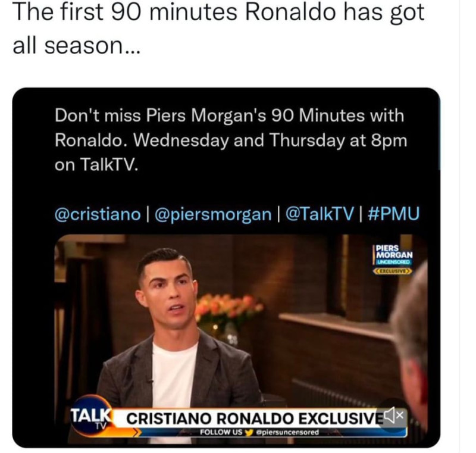Visit the @TalkTV mention link
This screenshot has height=453, width=476.
(x=320, y=214)
